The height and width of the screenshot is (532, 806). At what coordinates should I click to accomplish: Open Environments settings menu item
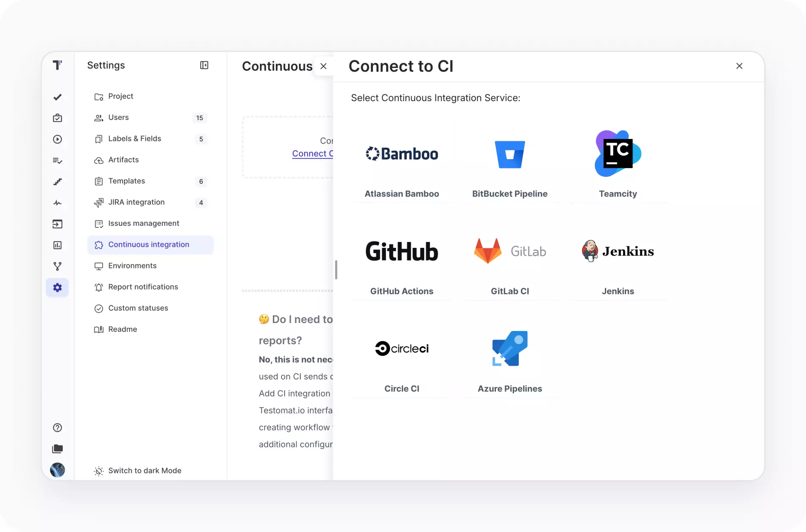(150, 266)
